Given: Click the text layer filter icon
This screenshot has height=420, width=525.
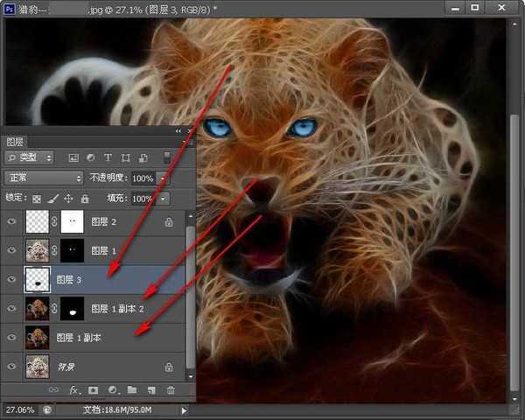Looking at the screenshot, I should point(108,158).
